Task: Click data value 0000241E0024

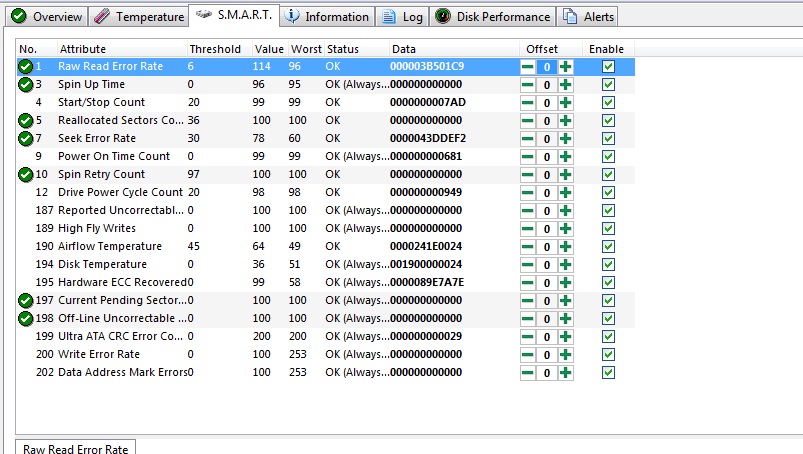Action: point(426,246)
